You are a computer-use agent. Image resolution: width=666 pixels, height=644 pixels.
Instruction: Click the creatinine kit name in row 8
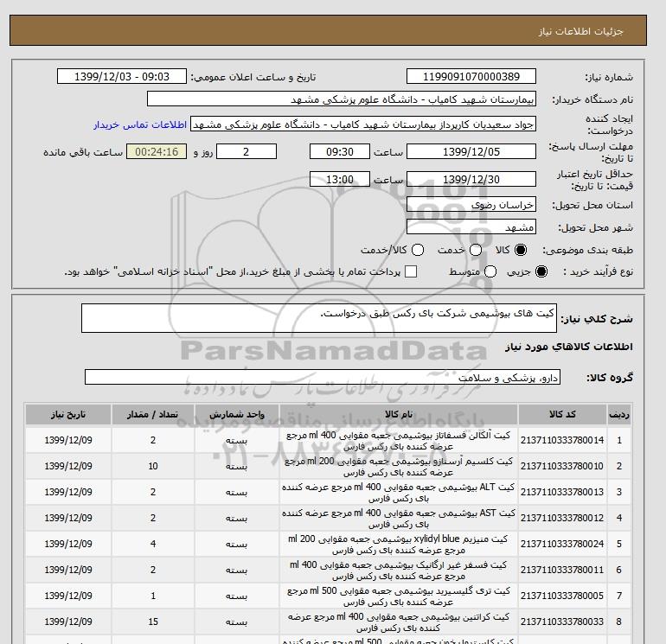399,622
